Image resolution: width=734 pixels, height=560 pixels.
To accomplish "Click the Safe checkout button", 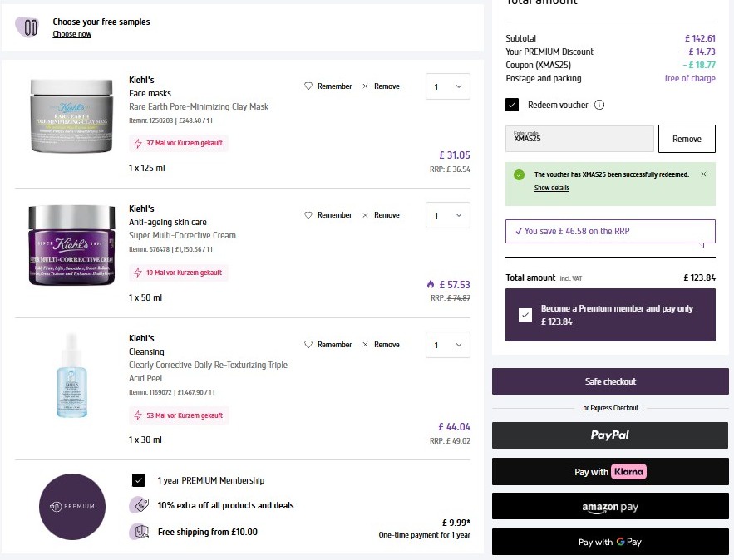I will pyautogui.click(x=610, y=381).
